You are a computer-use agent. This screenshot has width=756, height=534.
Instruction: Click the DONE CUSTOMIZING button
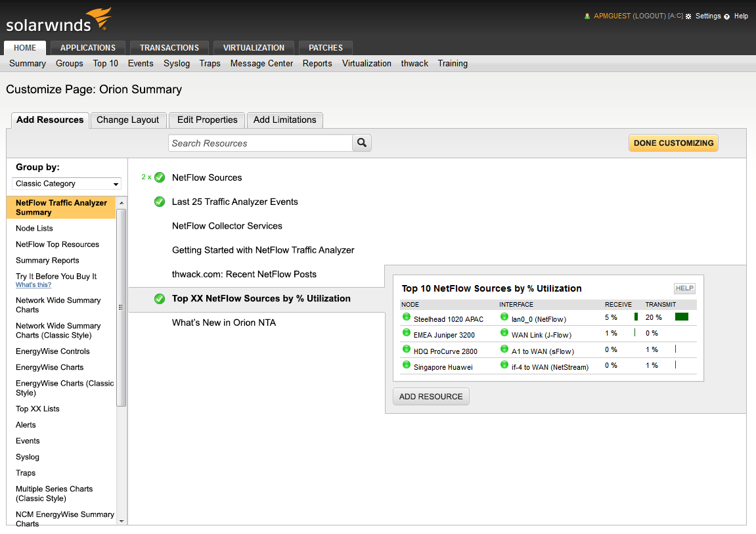pyautogui.click(x=673, y=143)
